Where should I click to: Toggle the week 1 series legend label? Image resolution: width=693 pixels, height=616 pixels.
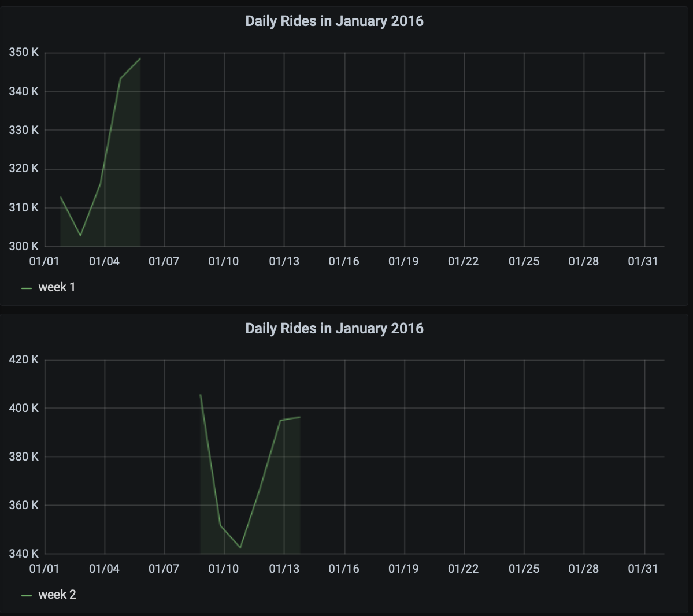pos(57,287)
